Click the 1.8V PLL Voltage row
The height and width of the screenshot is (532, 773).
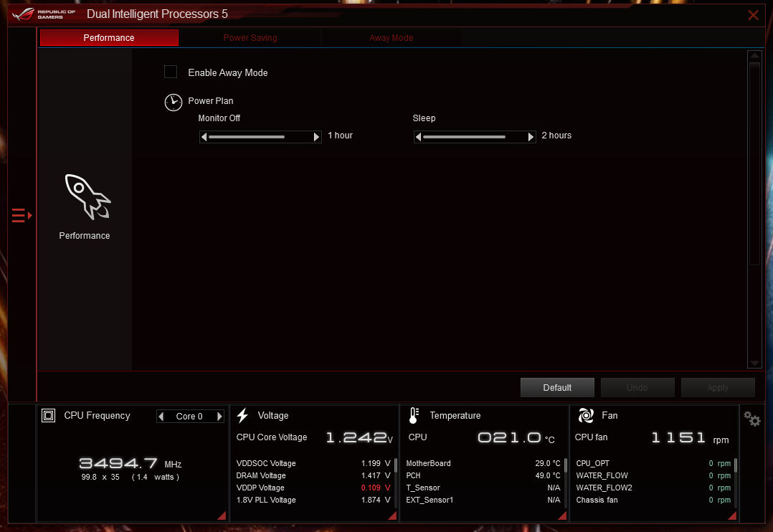point(313,500)
